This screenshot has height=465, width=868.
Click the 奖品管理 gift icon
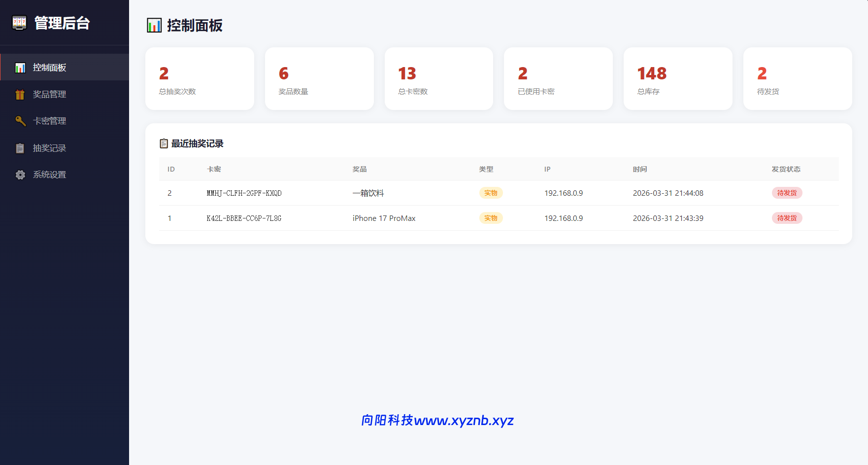click(x=20, y=94)
